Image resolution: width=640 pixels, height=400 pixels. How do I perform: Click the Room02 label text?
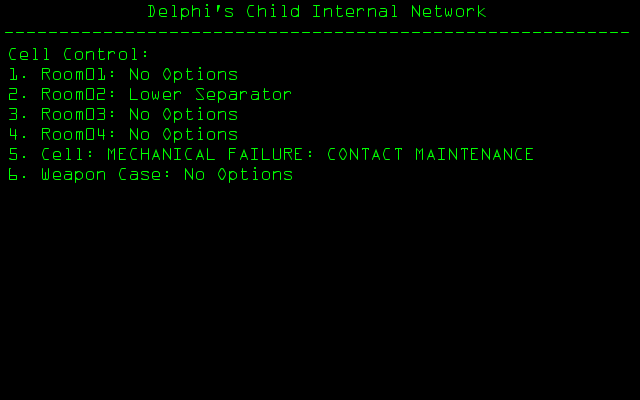(78, 95)
